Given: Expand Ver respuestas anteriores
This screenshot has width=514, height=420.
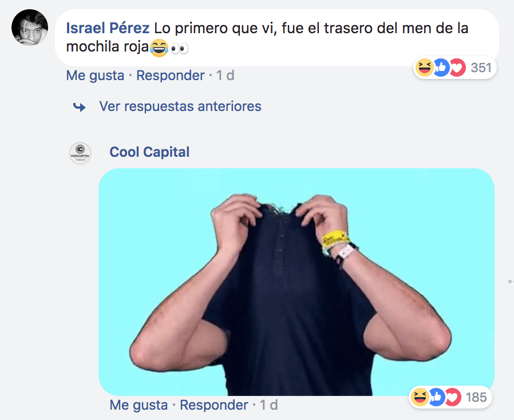Looking at the screenshot, I should click(180, 106).
